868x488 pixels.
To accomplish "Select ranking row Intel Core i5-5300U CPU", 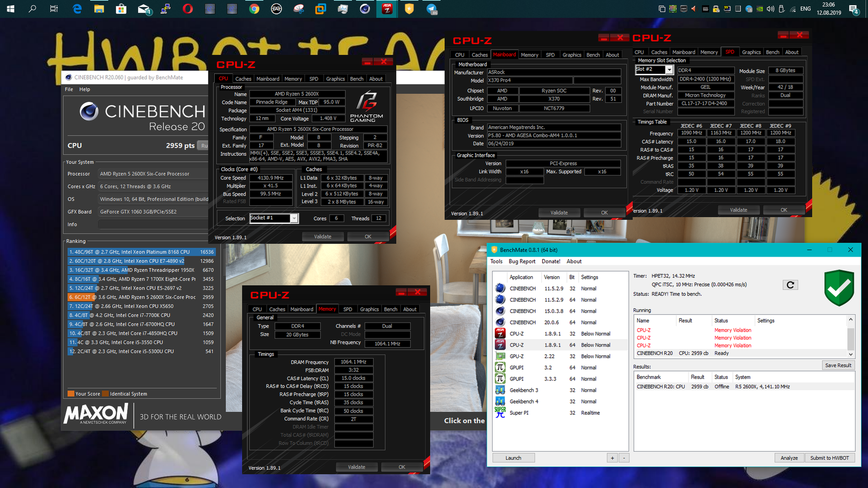I will pyautogui.click(x=142, y=351).
